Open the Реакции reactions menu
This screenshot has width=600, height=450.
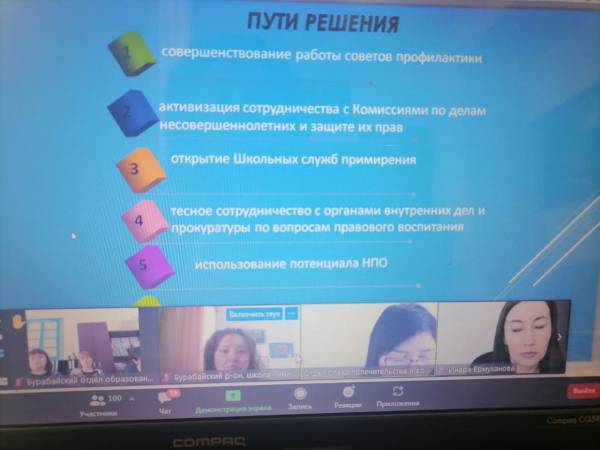point(348,397)
